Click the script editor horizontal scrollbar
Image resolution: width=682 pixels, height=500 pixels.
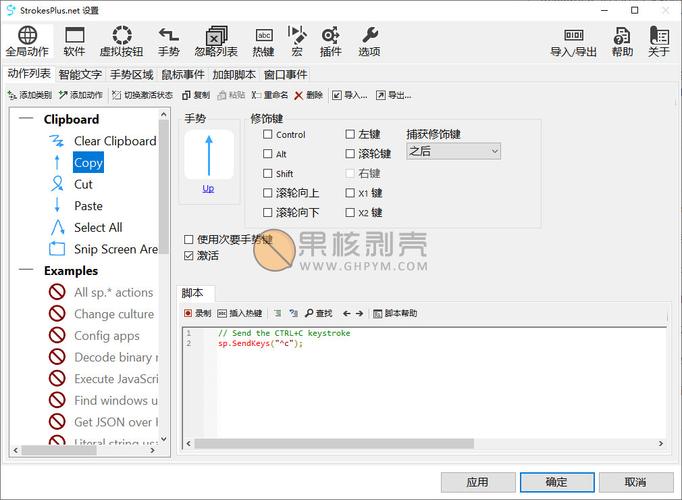[x=334, y=443]
